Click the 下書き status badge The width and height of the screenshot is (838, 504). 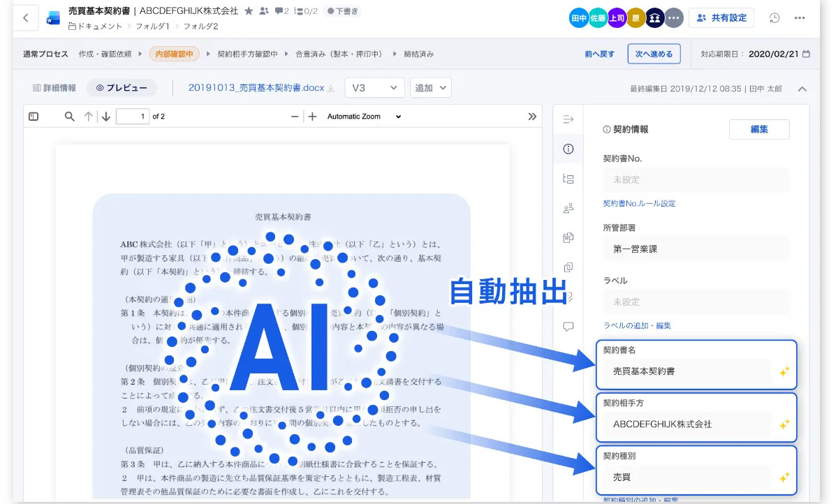342,11
